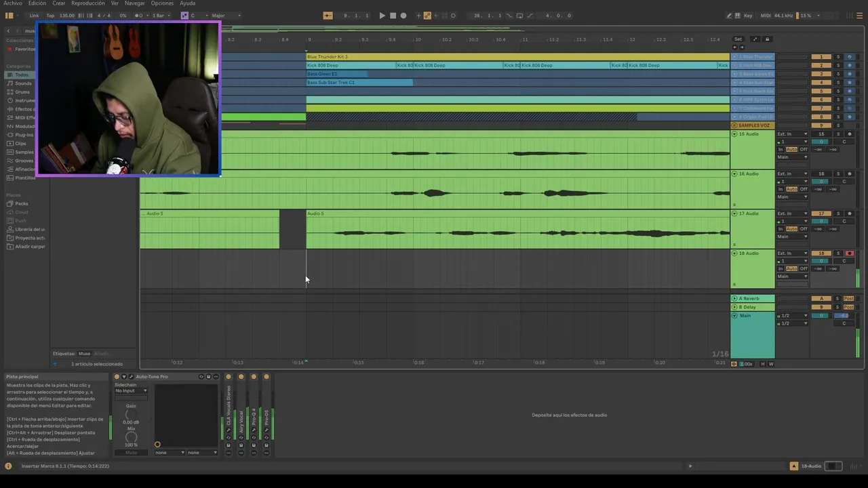Viewport: 868px width, 488px height.
Task: Open the Crear menu
Action: [x=59, y=3]
